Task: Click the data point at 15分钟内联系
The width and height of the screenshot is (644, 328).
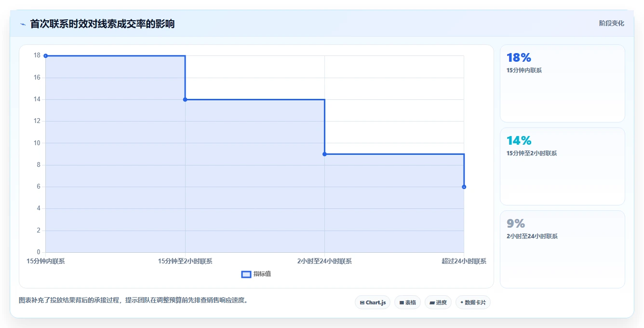Action: coord(46,56)
